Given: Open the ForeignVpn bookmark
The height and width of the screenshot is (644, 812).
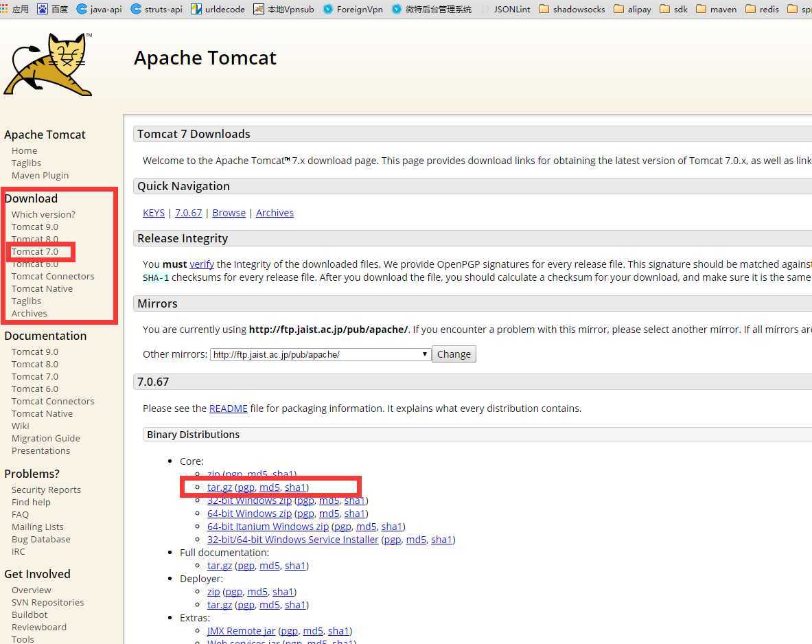Looking at the screenshot, I should (353, 9).
